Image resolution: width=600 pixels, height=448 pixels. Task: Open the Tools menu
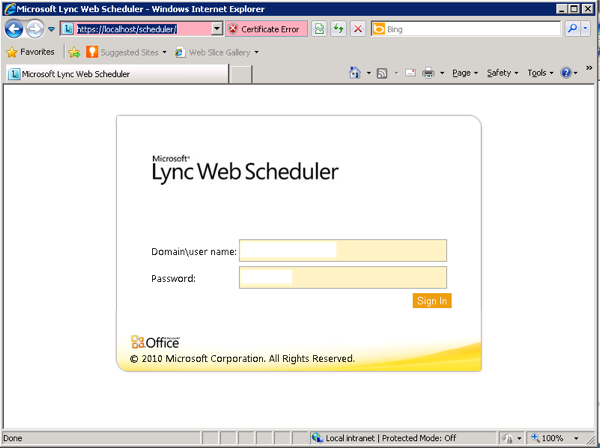540,73
